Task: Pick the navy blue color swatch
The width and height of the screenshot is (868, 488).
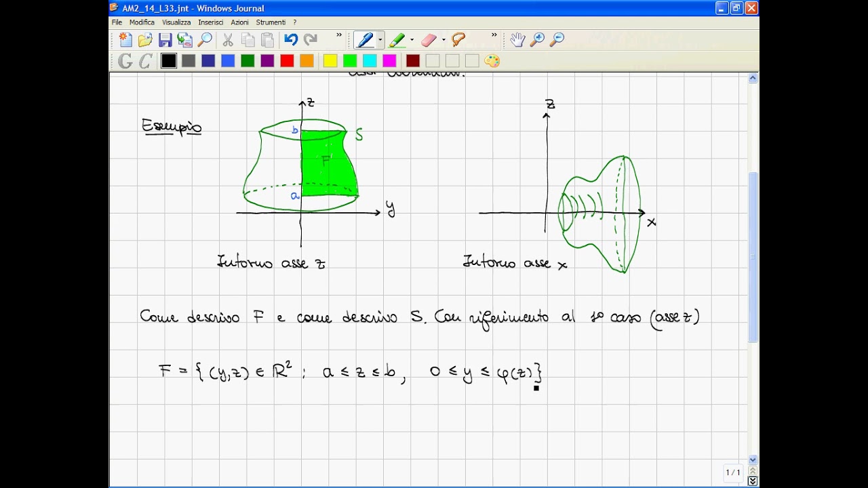Action: click(x=208, y=61)
